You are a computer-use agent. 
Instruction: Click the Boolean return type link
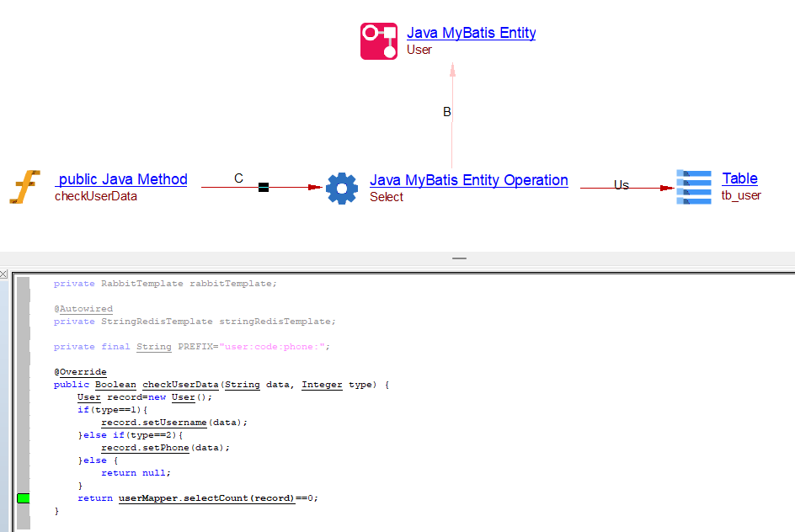pos(115,385)
